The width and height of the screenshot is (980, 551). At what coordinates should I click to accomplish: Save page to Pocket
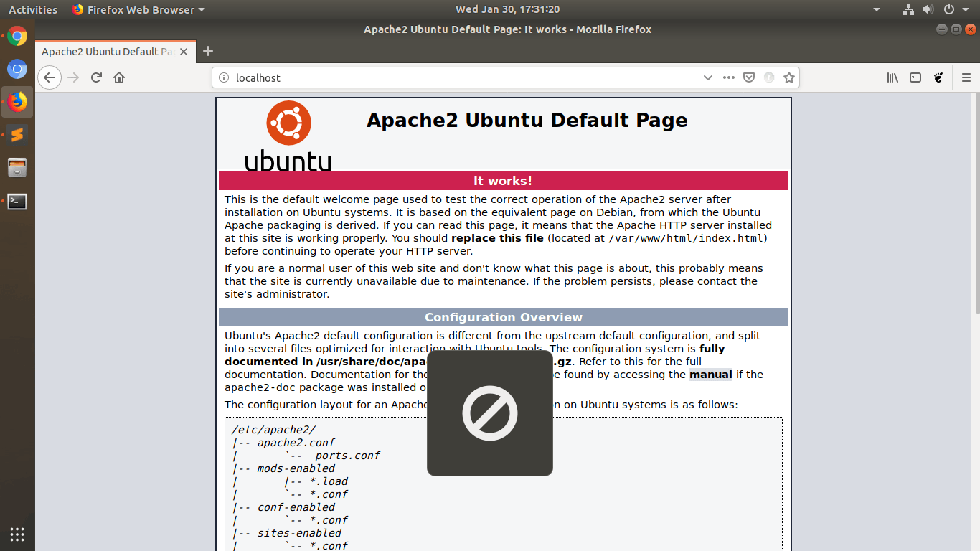point(748,77)
